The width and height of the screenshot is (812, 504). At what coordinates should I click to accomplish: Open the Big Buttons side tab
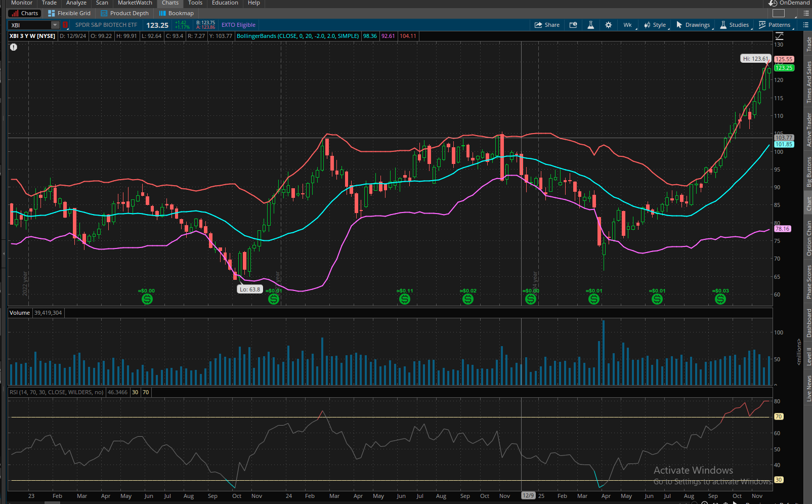[x=808, y=172]
